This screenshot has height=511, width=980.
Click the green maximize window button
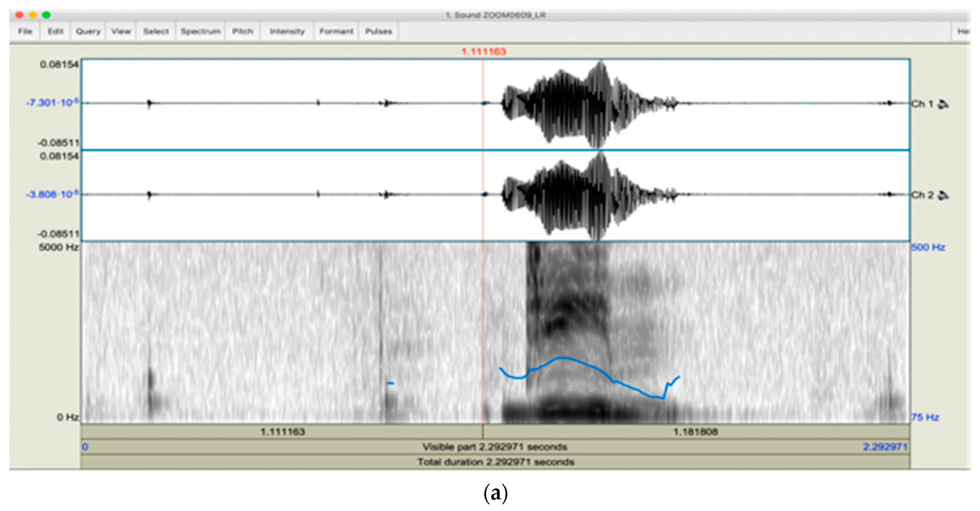pos(46,15)
